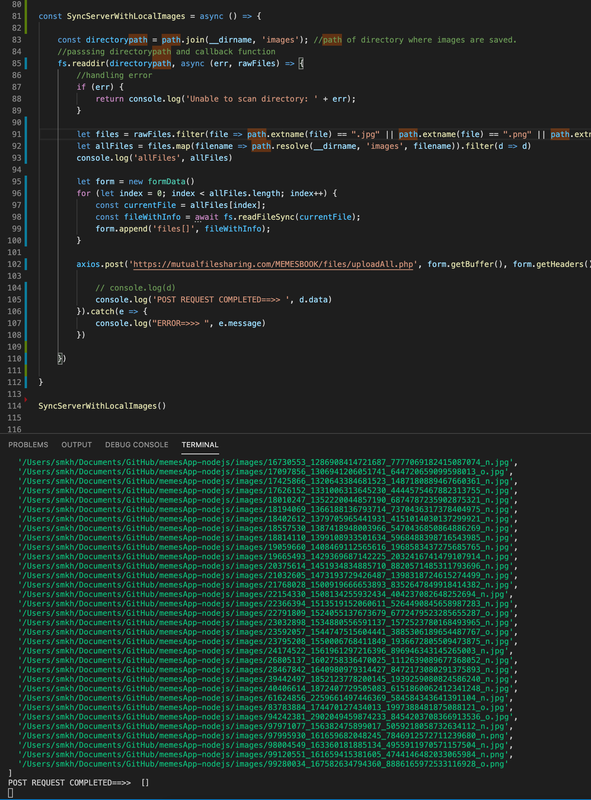
Task: Click the '// console.log(d)' comment
Action: (x=135, y=288)
